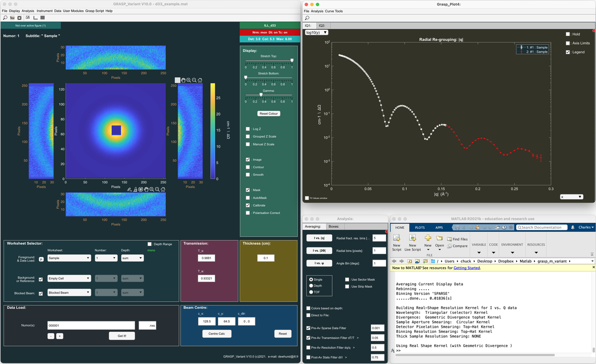Open the User Modules menu
The image size is (596, 364).
coord(73,10)
